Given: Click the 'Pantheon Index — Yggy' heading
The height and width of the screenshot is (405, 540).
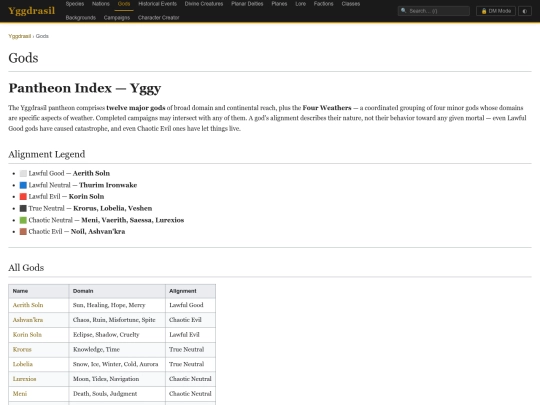Looking at the screenshot, I should coord(85,88).
